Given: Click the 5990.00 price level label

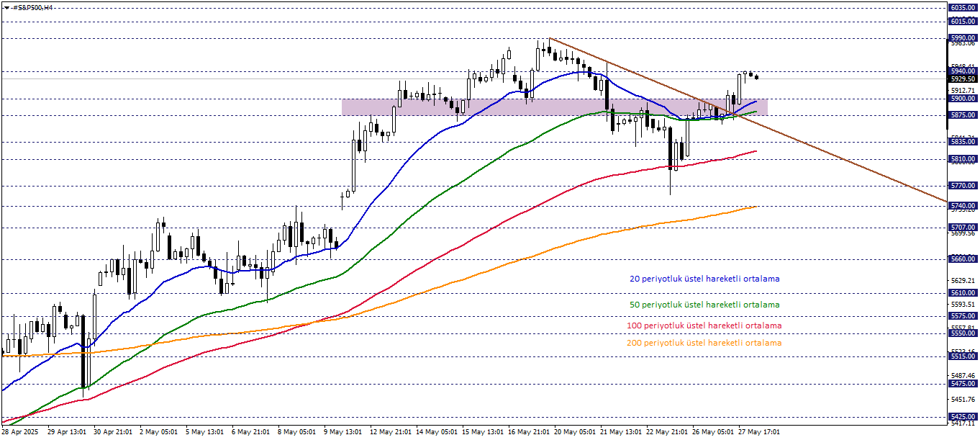Looking at the screenshot, I should point(963,38).
